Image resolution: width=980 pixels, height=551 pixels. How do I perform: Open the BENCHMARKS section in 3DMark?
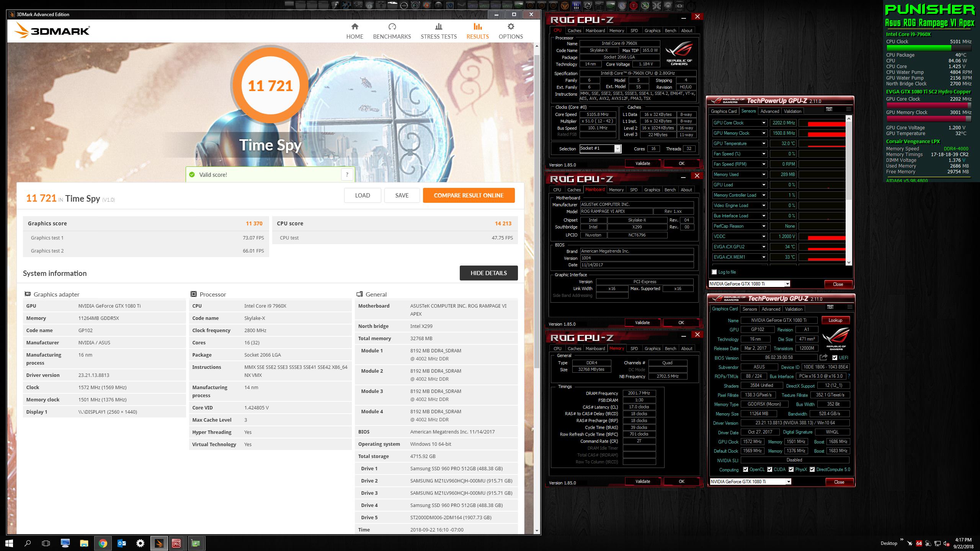point(392,31)
